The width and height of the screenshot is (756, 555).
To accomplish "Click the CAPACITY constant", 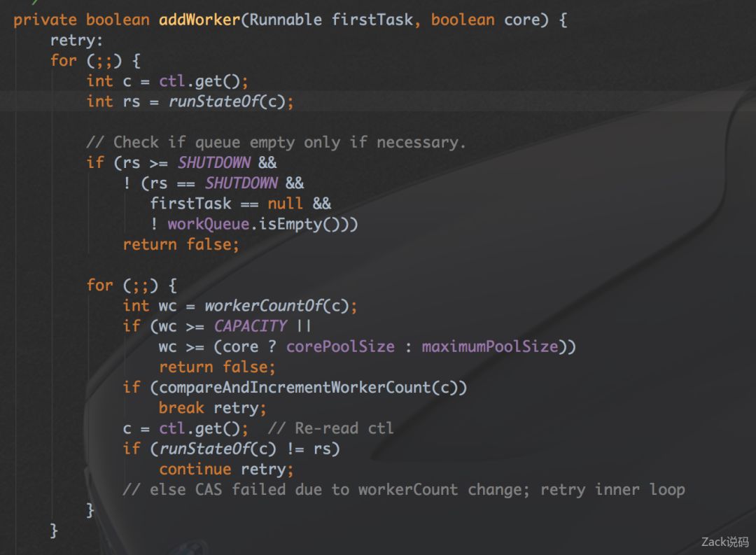I will pyautogui.click(x=250, y=326).
